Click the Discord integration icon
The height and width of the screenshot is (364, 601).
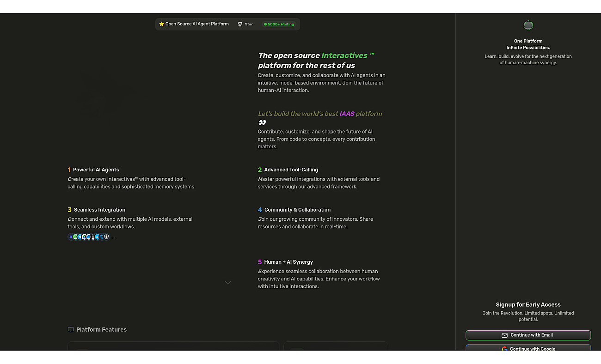click(71, 237)
